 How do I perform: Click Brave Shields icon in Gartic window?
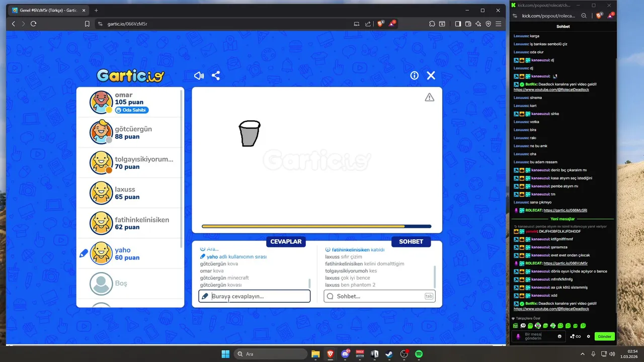(x=381, y=24)
